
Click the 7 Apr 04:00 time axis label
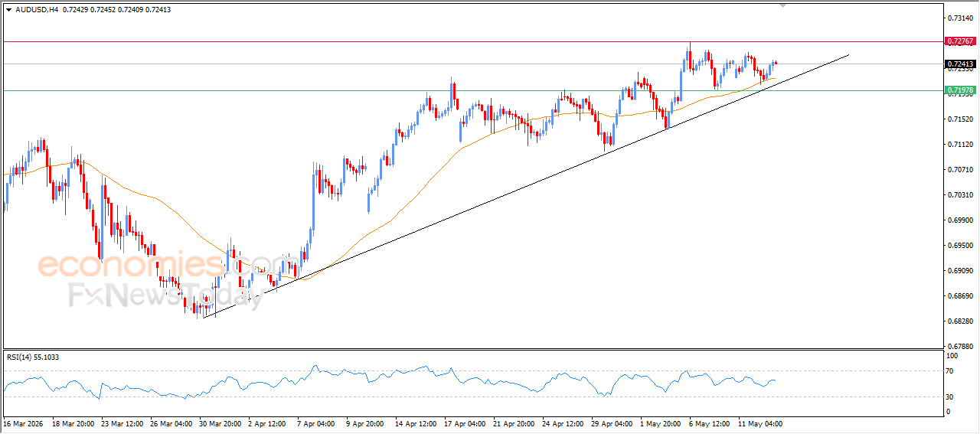318,423
